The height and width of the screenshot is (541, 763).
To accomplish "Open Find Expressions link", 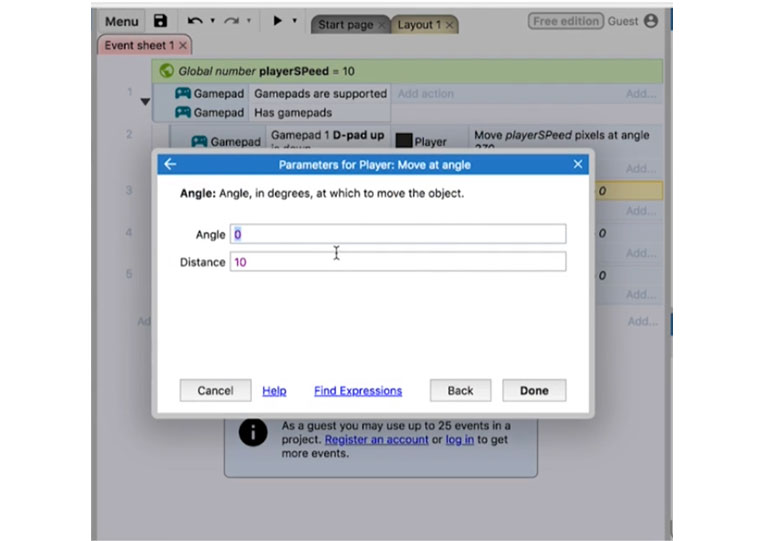I will [358, 391].
